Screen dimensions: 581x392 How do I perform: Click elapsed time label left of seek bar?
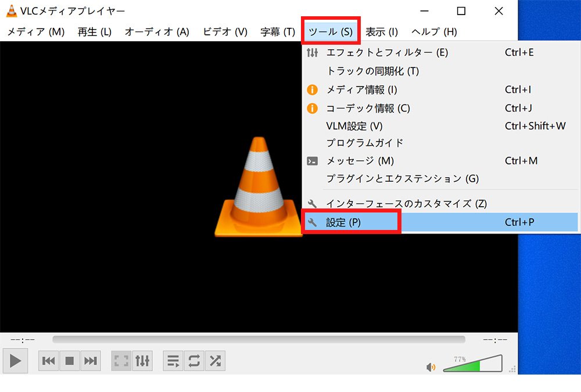[23, 340]
